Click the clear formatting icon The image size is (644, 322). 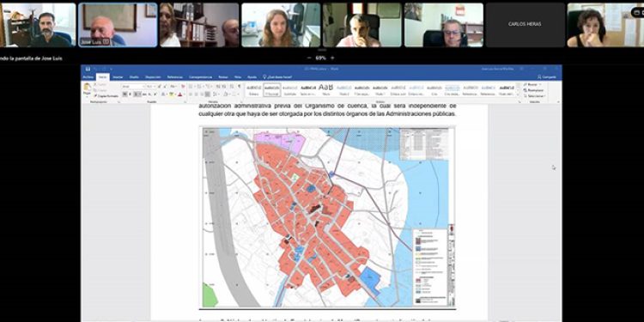click(x=183, y=86)
